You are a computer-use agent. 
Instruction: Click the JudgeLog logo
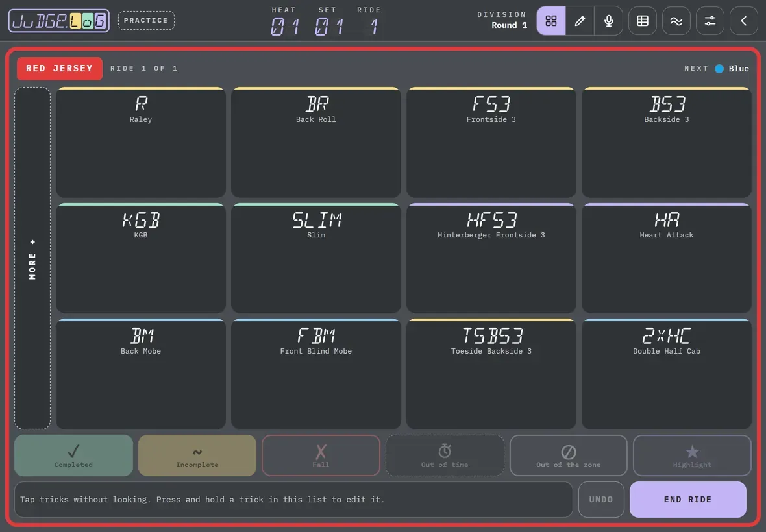(x=59, y=21)
